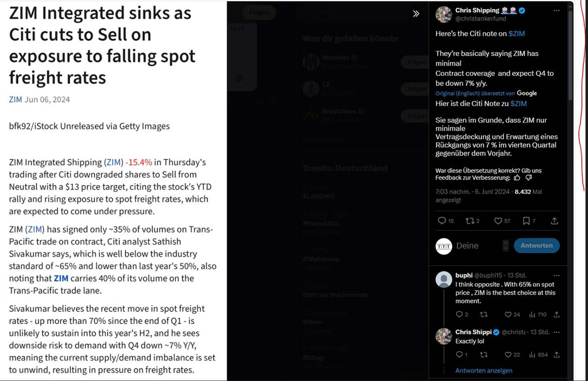
Task: Click the blue 'Antworten' button
Action: [x=537, y=246]
